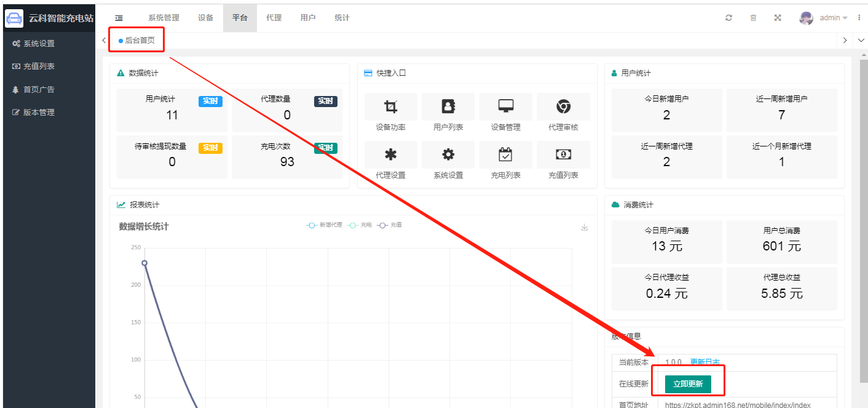The width and height of the screenshot is (868, 408).
Task: Expand the tab list down-chevron
Action: point(861,40)
